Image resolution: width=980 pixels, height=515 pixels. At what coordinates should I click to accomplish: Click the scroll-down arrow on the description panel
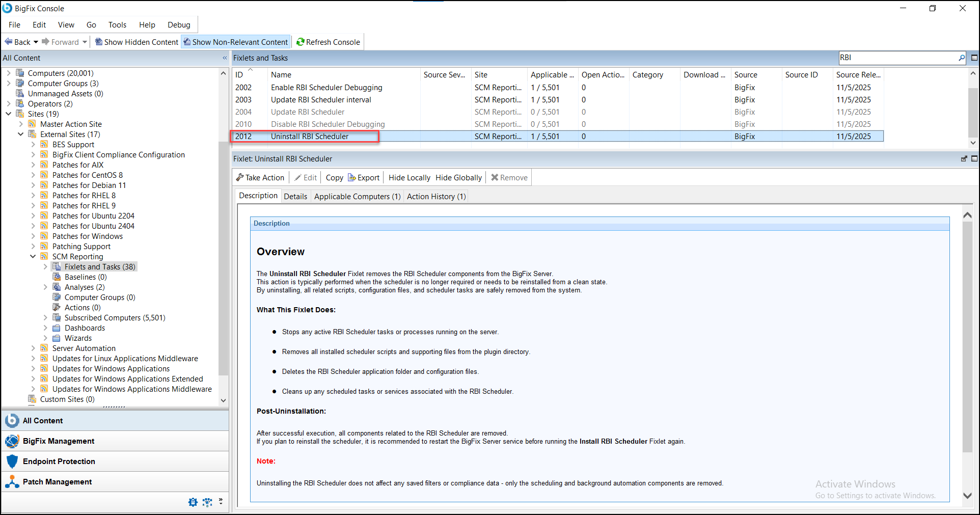(x=966, y=495)
